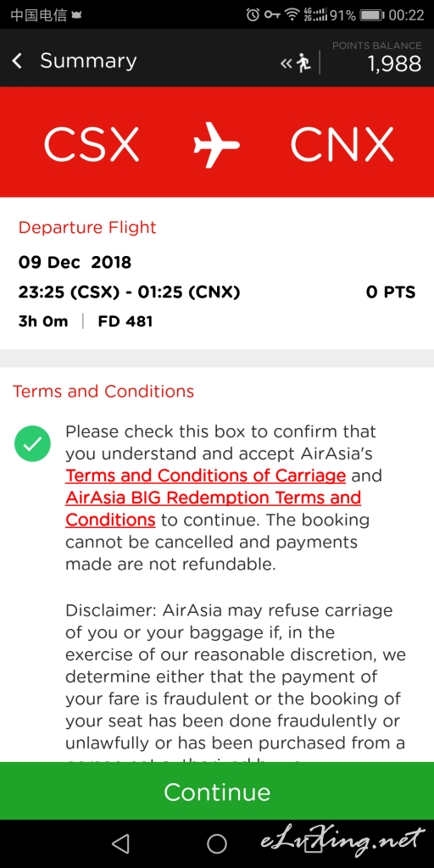Tap the green Continue button
The width and height of the screenshot is (434, 868).
tap(217, 792)
